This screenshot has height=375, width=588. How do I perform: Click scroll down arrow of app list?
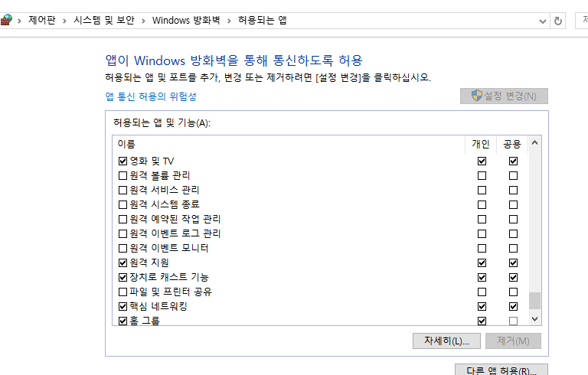(534, 319)
